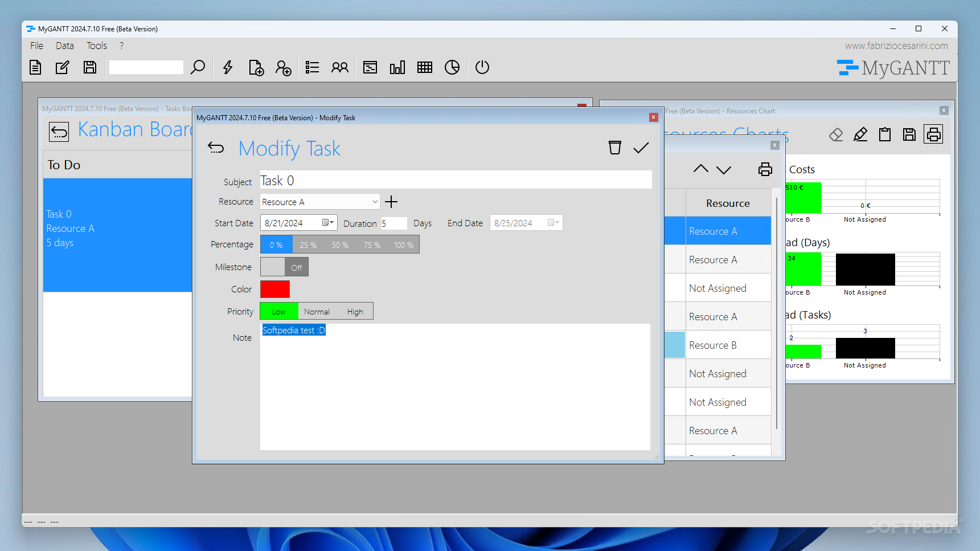Click the resource list vertical scrollbar

click(777, 313)
